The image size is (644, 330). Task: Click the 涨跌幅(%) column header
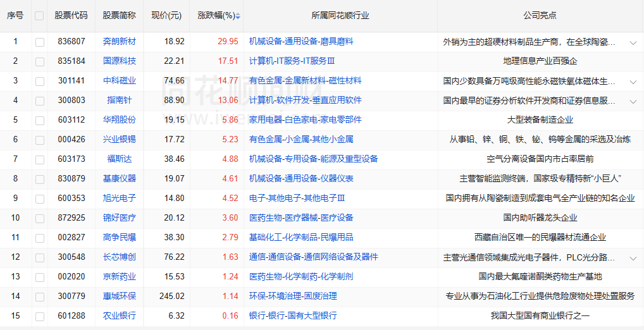coord(216,16)
